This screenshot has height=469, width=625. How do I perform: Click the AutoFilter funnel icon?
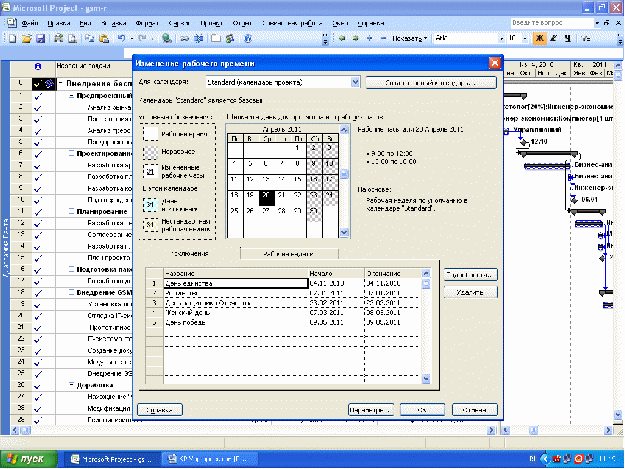(x=586, y=38)
